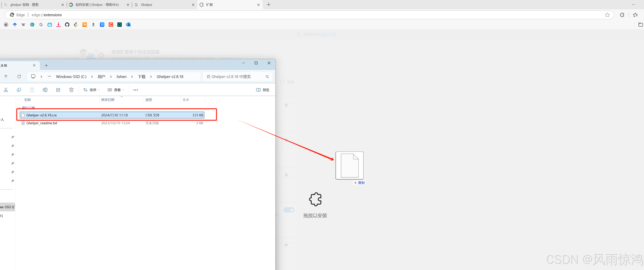This screenshot has height=270, width=644.
Task: Click the Cut scissors icon in Explorer
Action: click(x=6, y=90)
